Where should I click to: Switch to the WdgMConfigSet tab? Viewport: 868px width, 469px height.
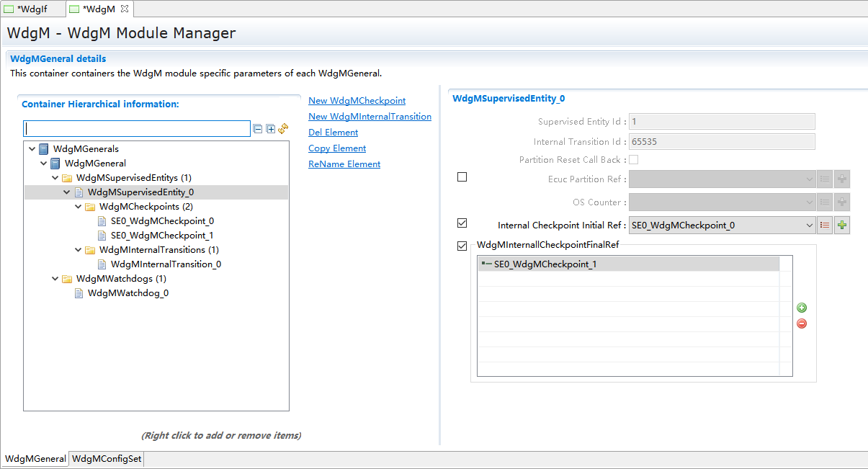(x=107, y=459)
